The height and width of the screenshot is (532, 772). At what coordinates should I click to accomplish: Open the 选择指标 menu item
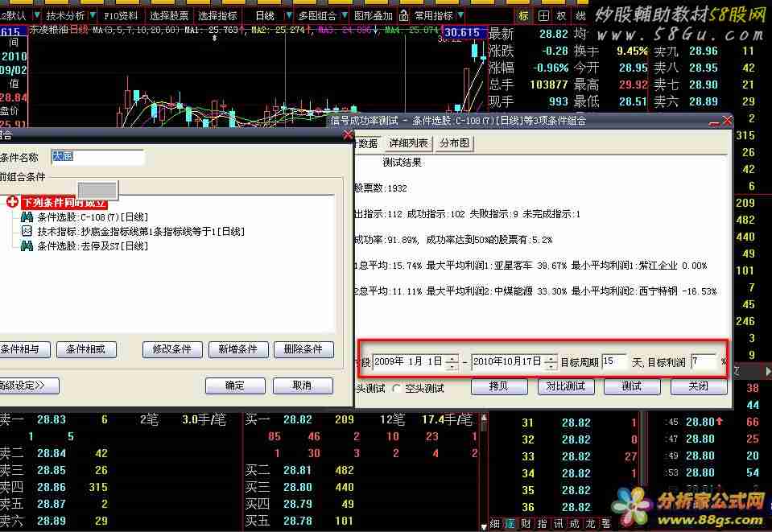coord(217,16)
